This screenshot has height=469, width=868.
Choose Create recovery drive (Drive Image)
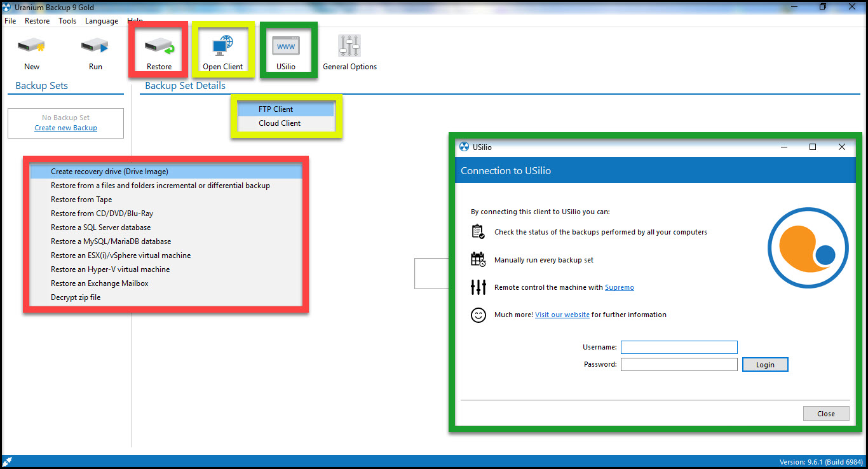[166, 172]
